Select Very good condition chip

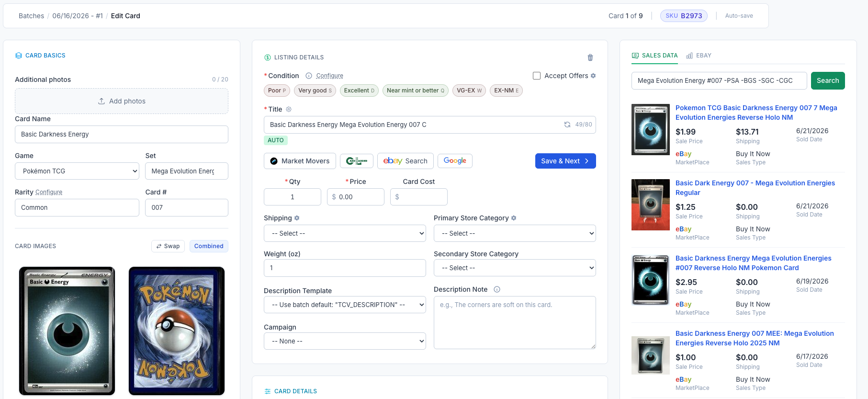[315, 91]
